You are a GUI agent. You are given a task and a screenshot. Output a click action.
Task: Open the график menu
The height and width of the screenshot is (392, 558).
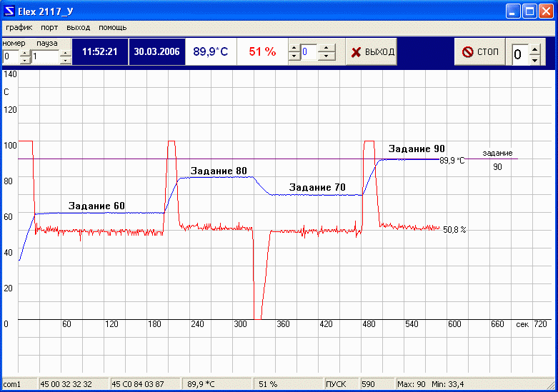(x=19, y=28)
